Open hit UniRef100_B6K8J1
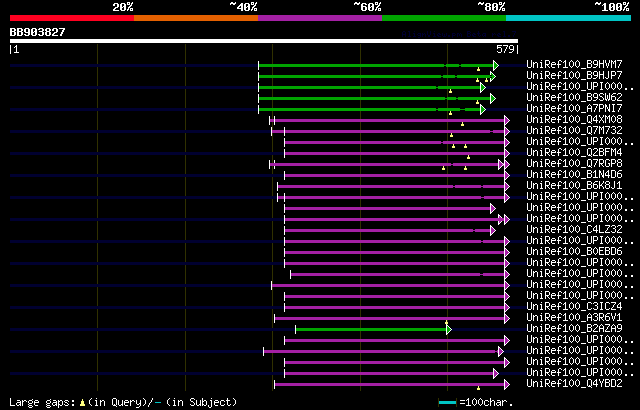Viewport: 640px width, 410px height. 574,185
